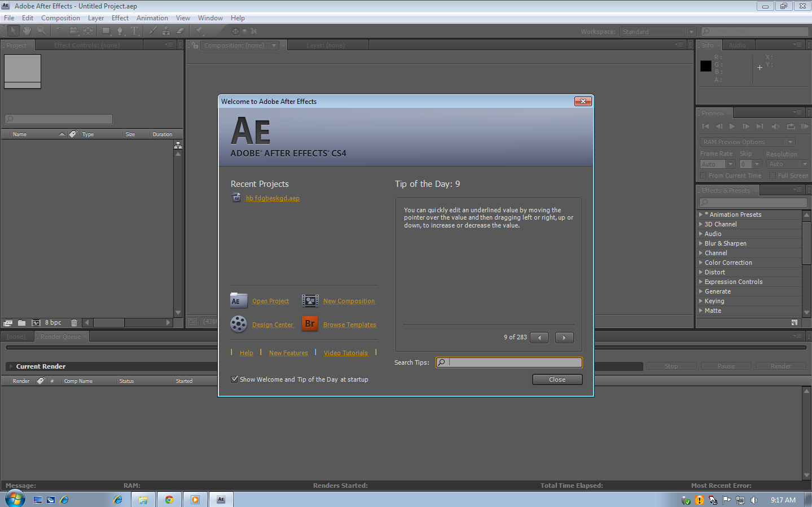Click the Effects & Presets search field

tap(753, 203)
